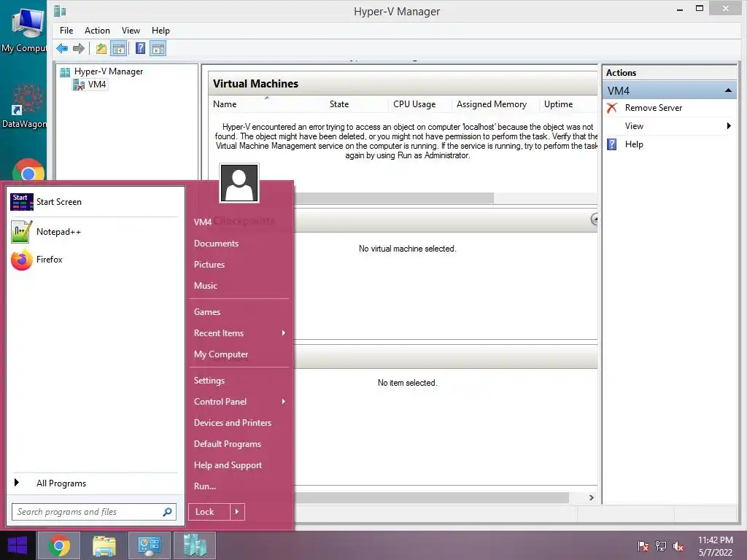Sort by State column header

click(x=356, y=104)
